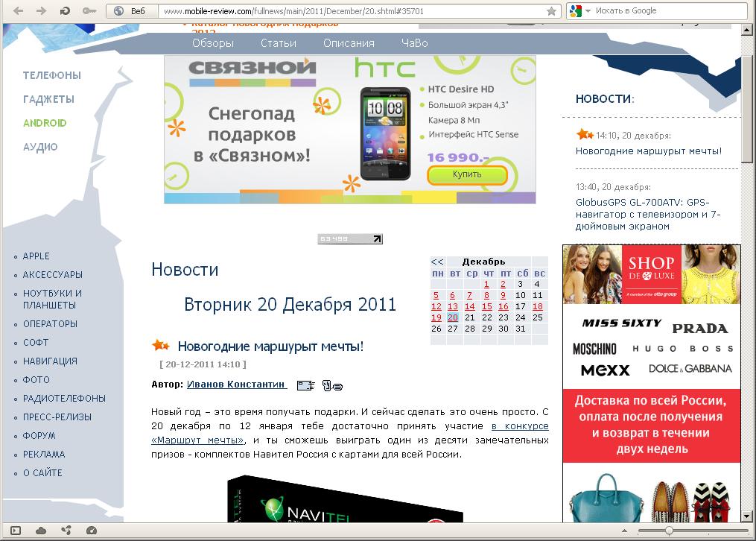Open the 'ФОРУМ' section link
This screenshot has height=541, width=756.
[39, 435]
